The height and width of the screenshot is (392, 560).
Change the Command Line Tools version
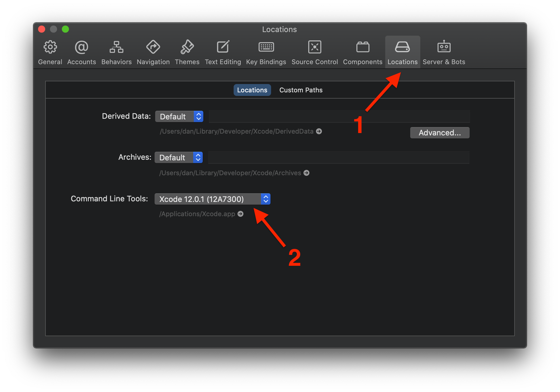[212, 199]
